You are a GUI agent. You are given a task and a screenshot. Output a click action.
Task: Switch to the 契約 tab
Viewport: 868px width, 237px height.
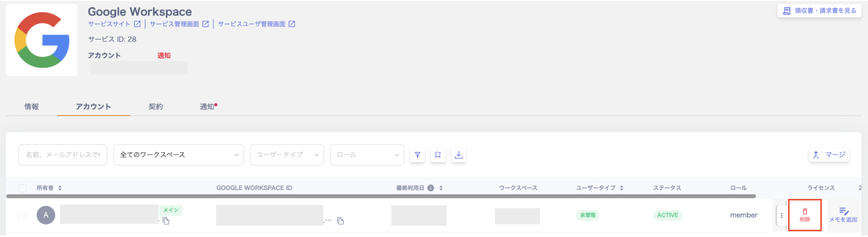click(x=156, y=107)
